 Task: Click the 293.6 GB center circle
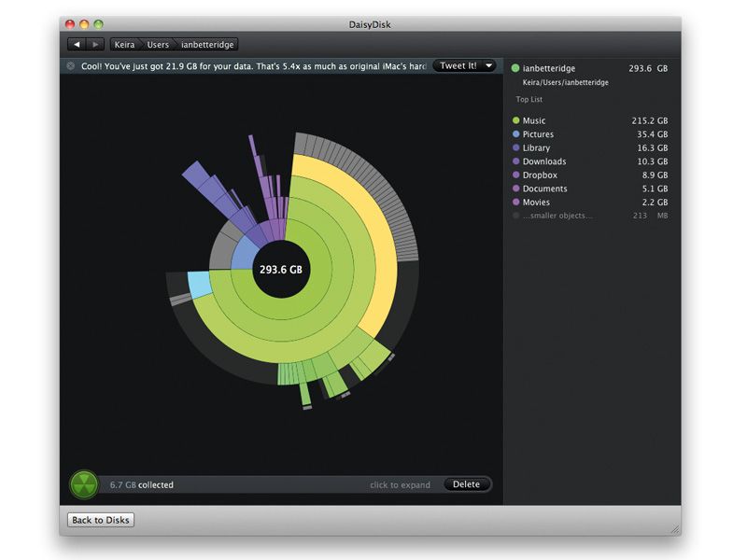tap(280, 268)
